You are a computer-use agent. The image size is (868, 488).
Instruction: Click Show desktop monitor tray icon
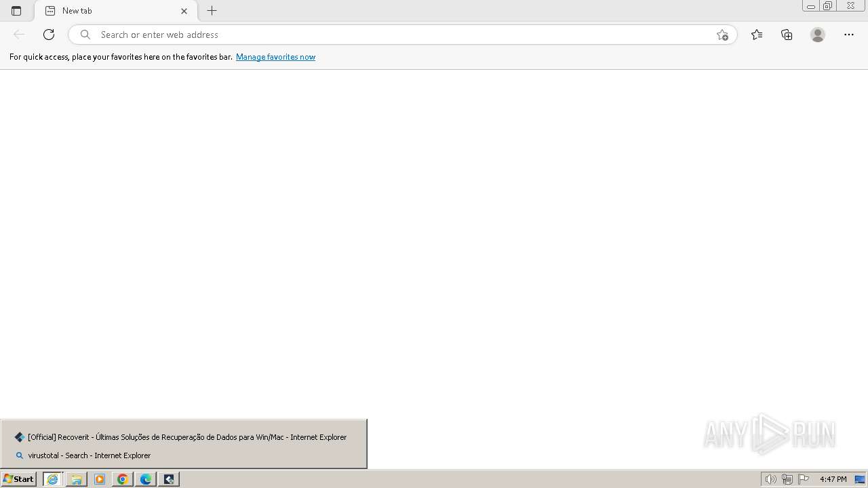pyautogui.click(x=860, y=479)
